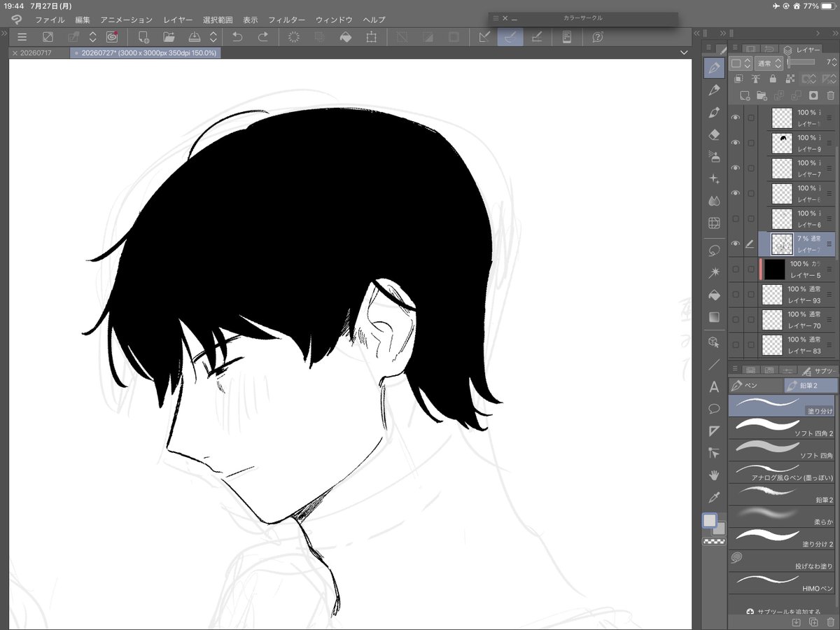Hide the selected 7% 通常 layer
This screenshot has width=840, height=630.
coord(735,244)
